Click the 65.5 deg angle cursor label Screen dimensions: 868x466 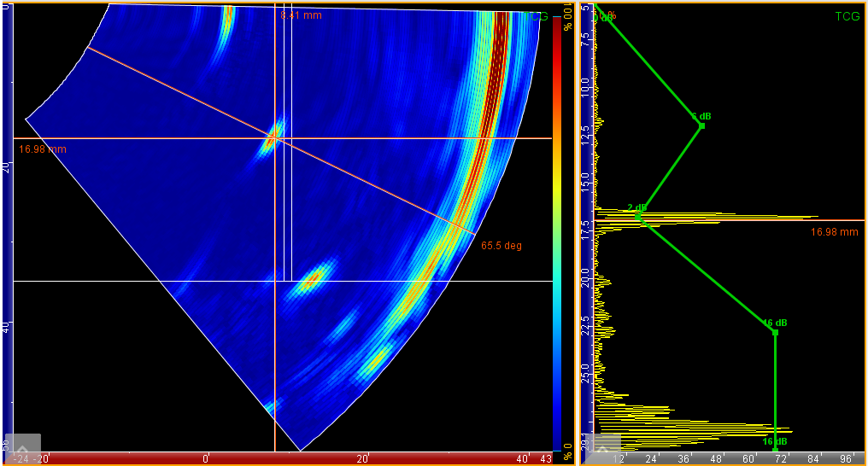(501, 246)
